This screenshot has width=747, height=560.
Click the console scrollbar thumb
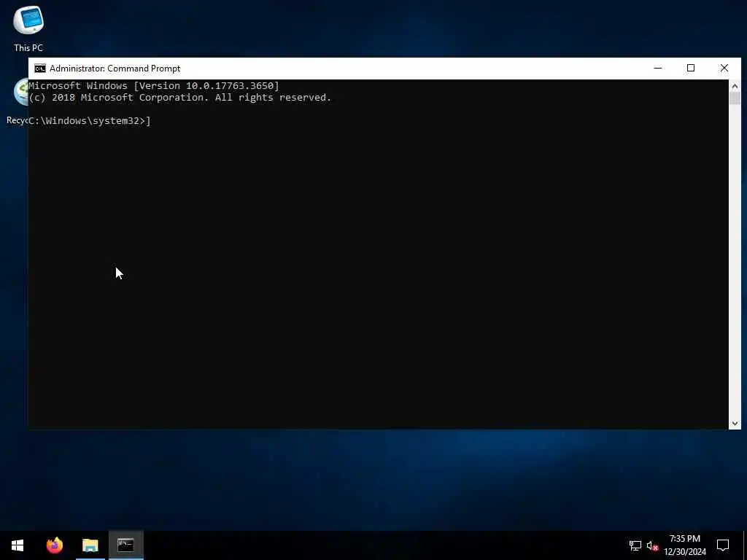click(735, 98)
